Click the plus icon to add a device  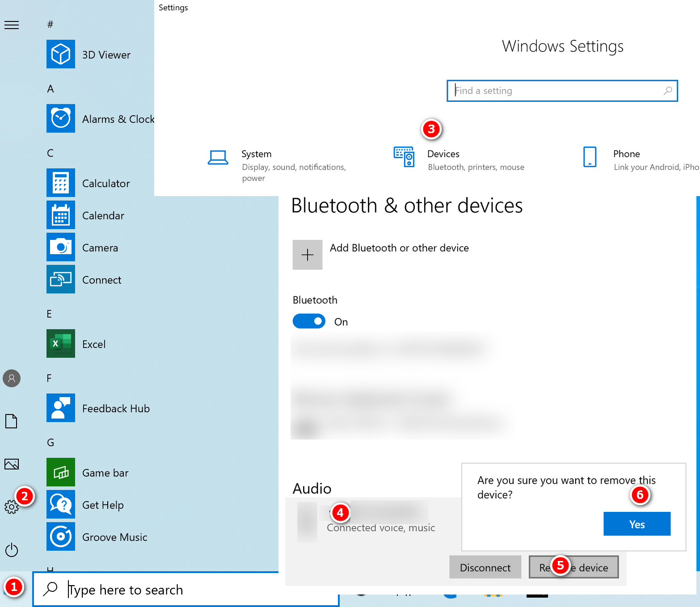pyautogui.click(x=308, y=255)
